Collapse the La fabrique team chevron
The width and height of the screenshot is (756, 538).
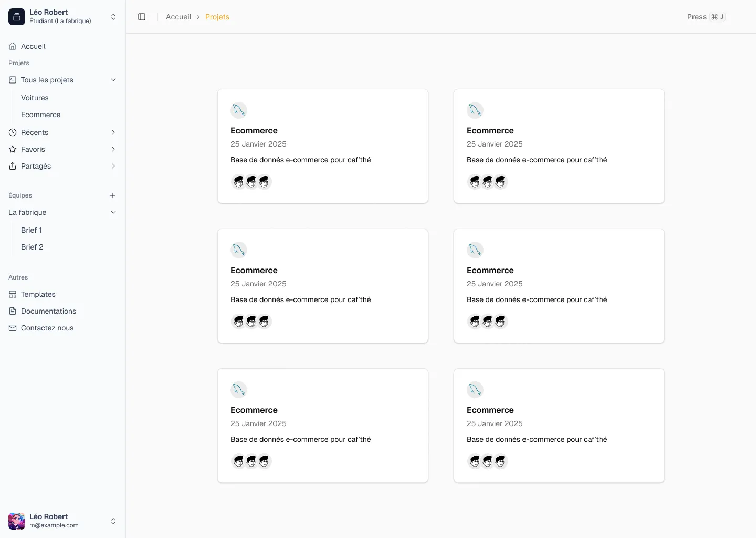pyautogui.click(x=113, y=212)
